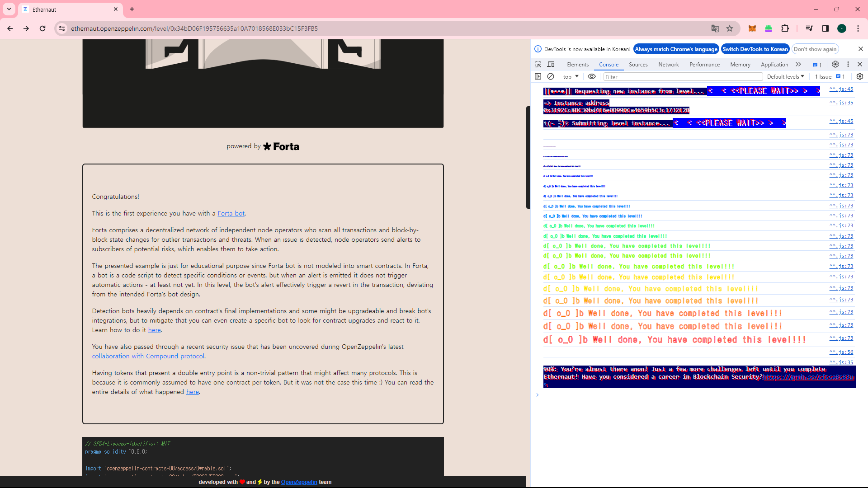Screen dimensions: 868x488
Task: Open the Elements tab
Action: point(578,65)
